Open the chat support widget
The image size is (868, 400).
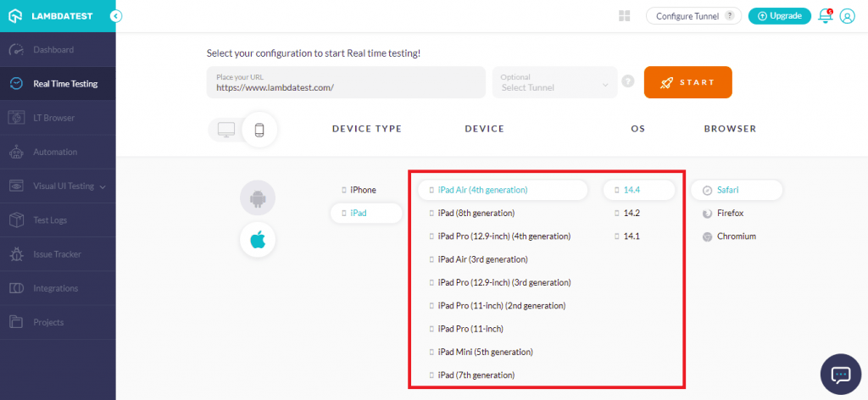841,374
